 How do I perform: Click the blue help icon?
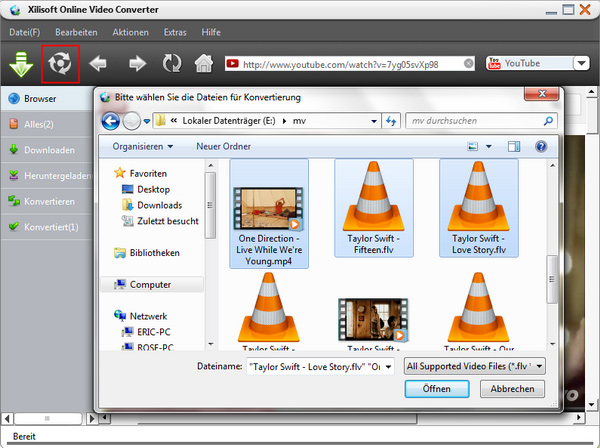click(541, 147)
